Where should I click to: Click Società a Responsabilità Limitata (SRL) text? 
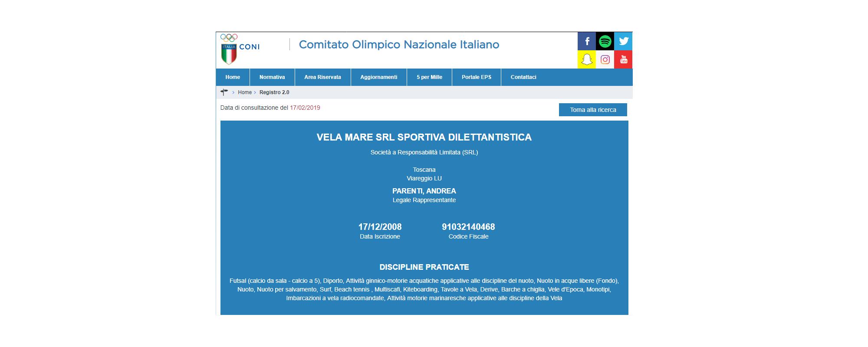pyautogui.click(x=424, y=152)
